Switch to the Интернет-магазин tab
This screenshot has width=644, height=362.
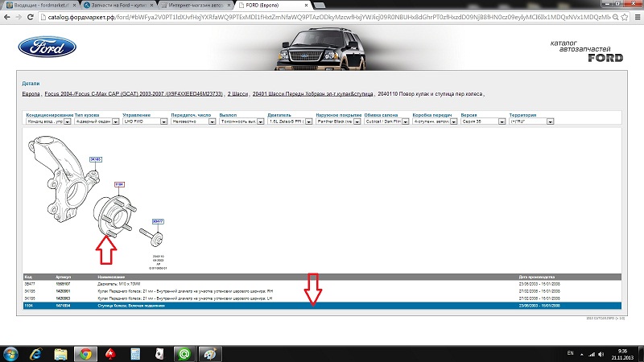pos(195,6)
